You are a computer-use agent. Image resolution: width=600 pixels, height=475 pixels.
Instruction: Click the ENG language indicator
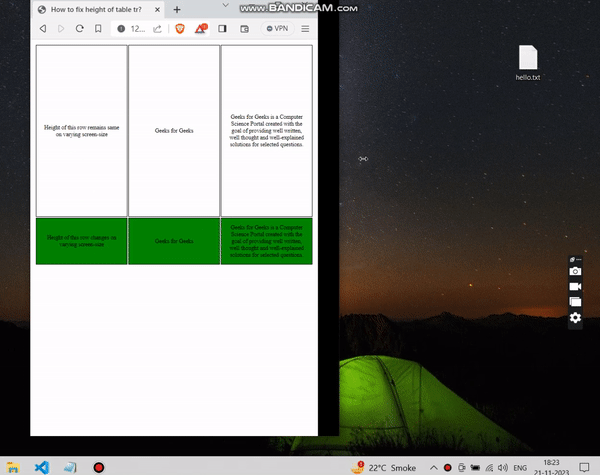520,468
